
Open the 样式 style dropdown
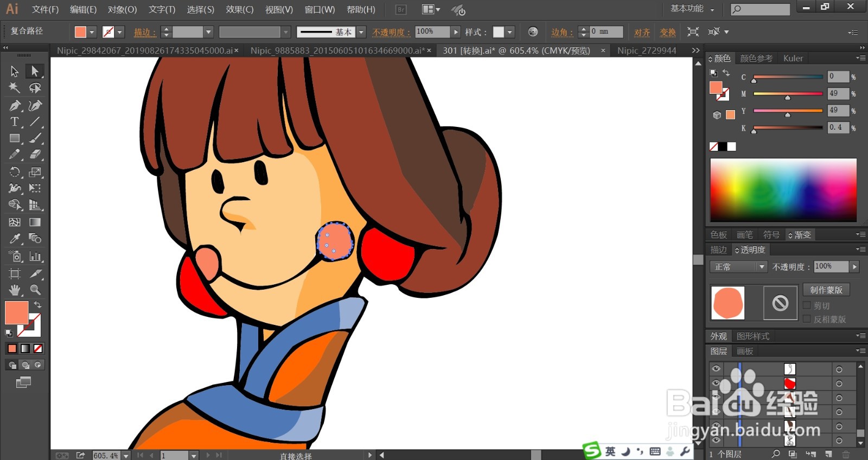tap(510, 32)
